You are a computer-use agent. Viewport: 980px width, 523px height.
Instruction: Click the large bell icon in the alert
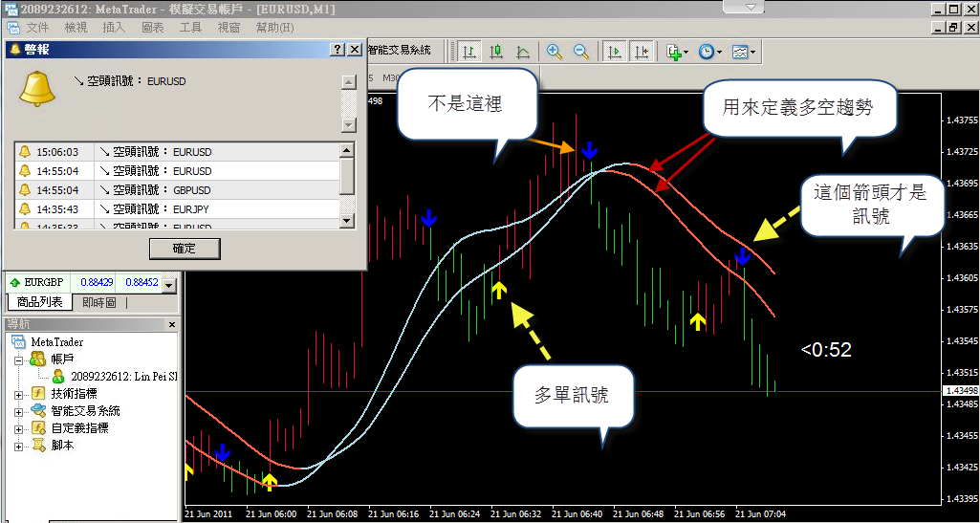[37, 87]
